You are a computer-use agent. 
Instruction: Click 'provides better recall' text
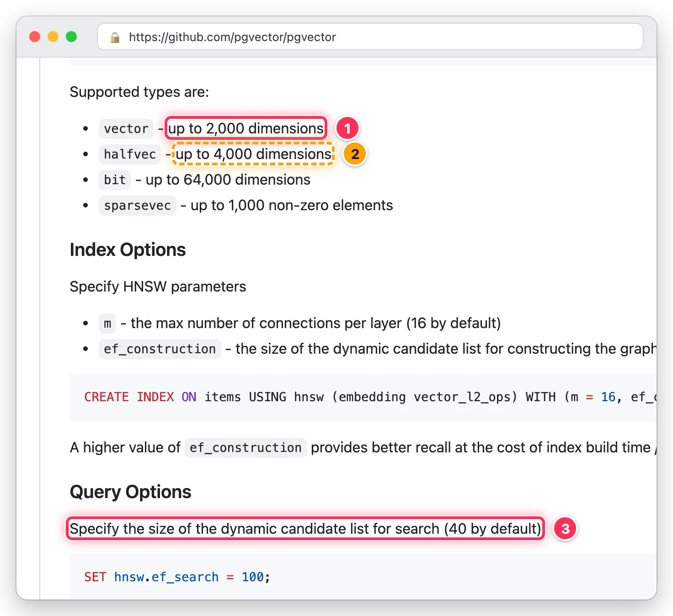click(x=381, y=447)
